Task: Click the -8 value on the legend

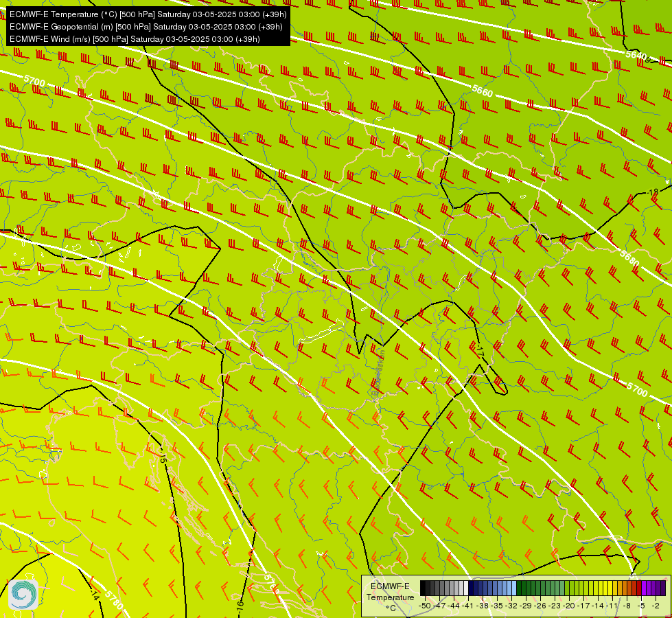Action: point(627,606)
